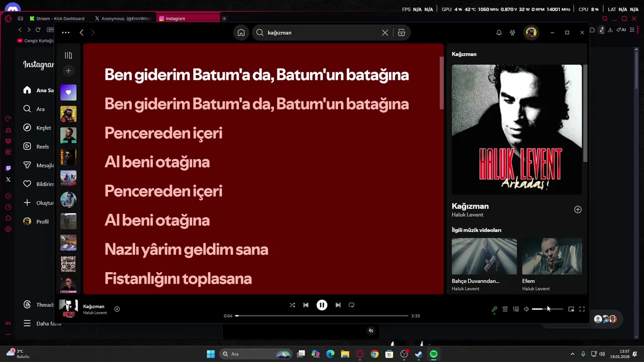The height and width of the screenshot is (362, 644).
Task: Add Kağızman to playlist in right panel
Action: pos(578,210)
